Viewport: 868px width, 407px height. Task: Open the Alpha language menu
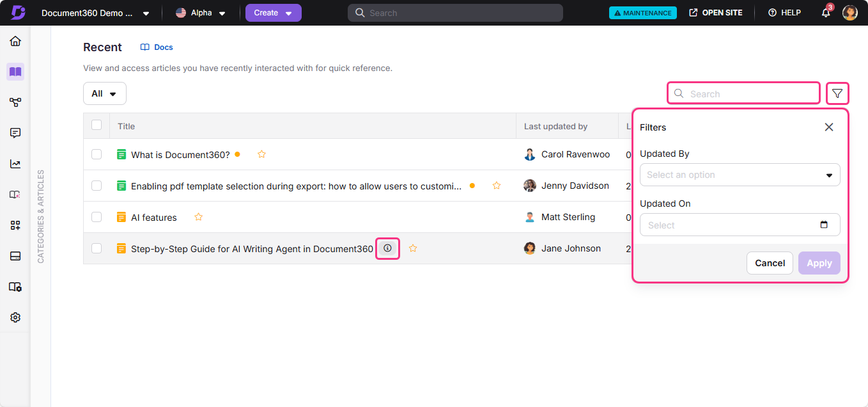(x=201, y=12)
